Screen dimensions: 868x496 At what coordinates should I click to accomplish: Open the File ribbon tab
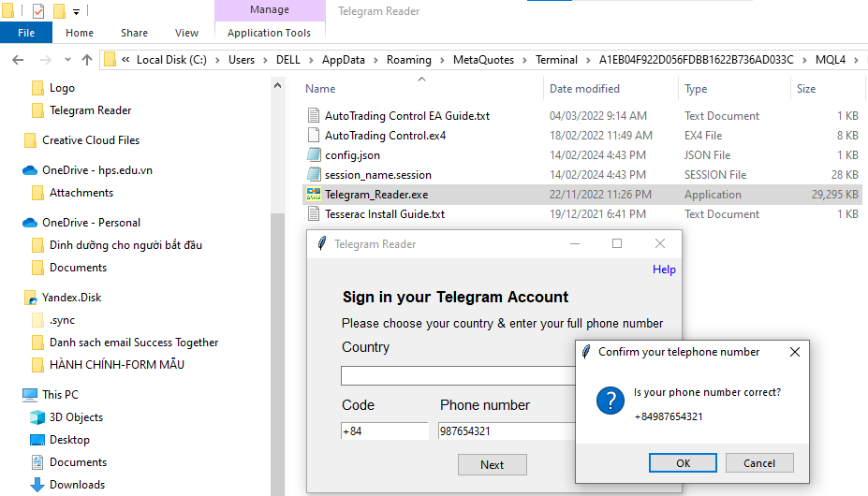coord(26,33)
